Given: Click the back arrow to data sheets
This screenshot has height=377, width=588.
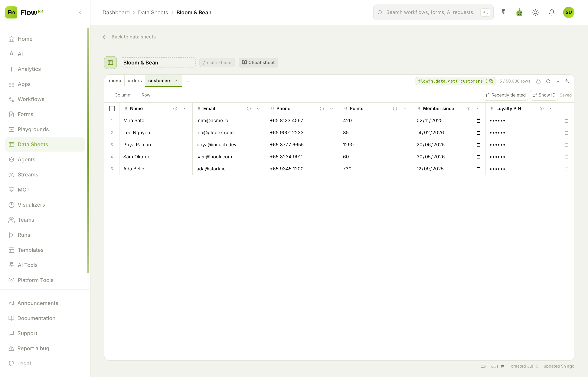Looking at the screenshot, I should [105, 37].
